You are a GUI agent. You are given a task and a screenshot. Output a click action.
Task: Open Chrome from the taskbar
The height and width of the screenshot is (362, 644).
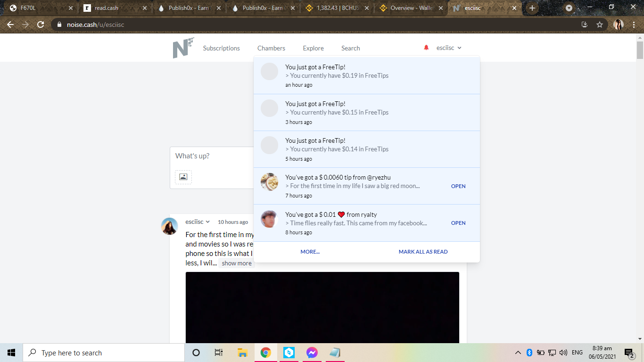point(265,353)
